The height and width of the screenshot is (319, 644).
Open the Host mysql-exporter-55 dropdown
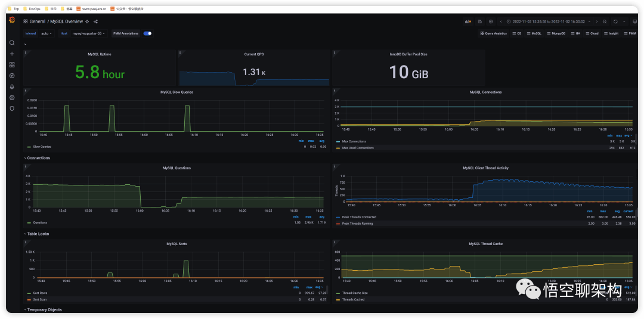pos(88,33)
